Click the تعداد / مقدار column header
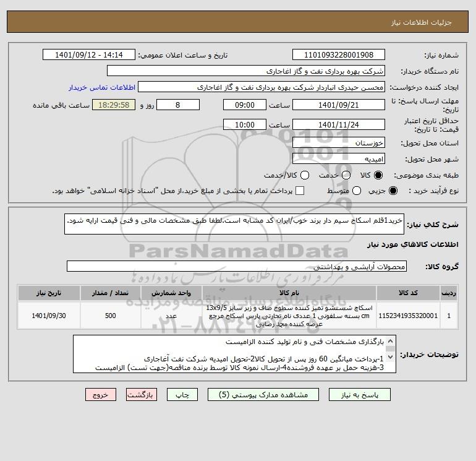 point(111,293)
